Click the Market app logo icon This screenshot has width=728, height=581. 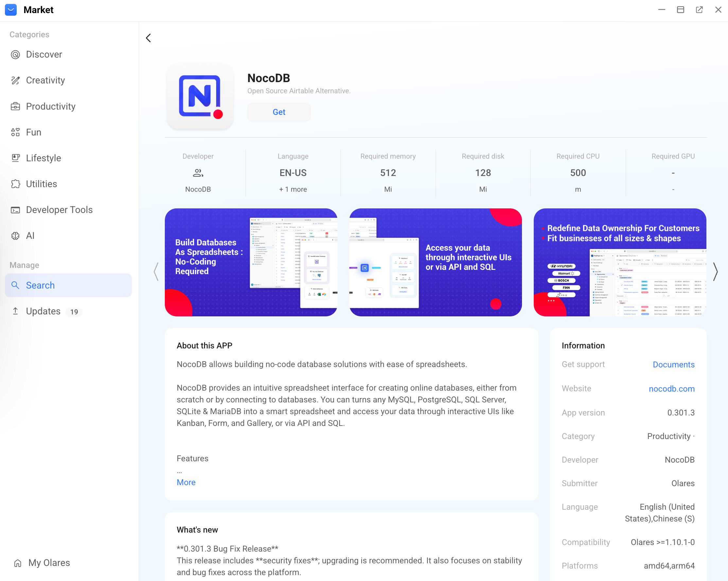click(11, 10)
